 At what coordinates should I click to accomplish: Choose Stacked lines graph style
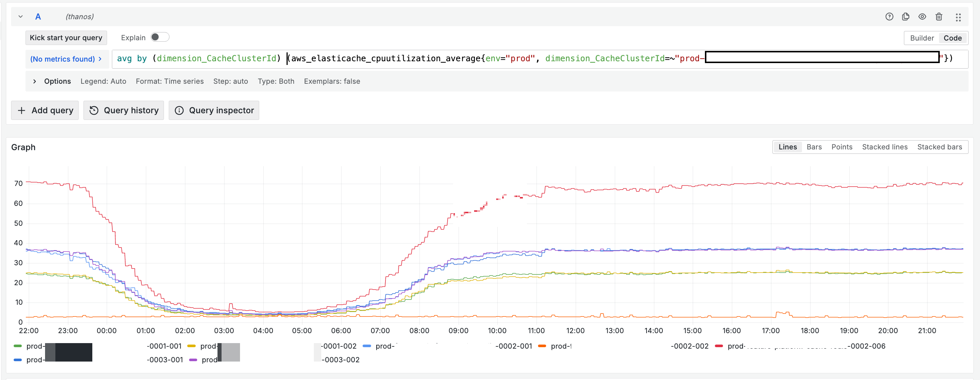(x=884, y=147)
